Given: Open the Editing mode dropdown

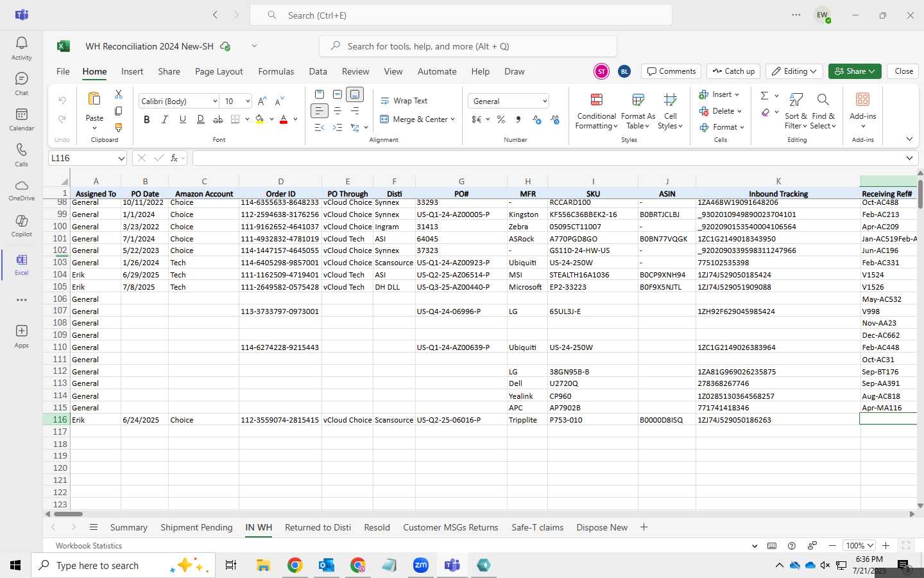Looking at the screenshot, I should tap(795, 71).
